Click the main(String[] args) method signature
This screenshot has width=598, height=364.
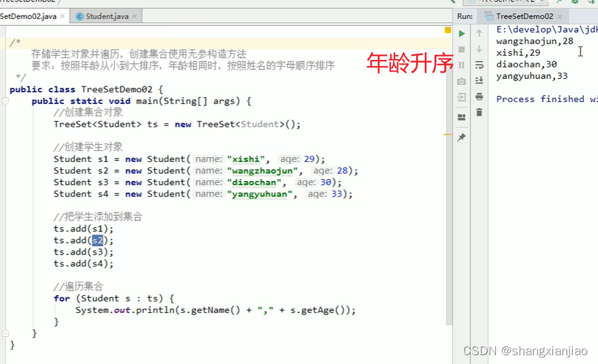click(x=188, y=101)
